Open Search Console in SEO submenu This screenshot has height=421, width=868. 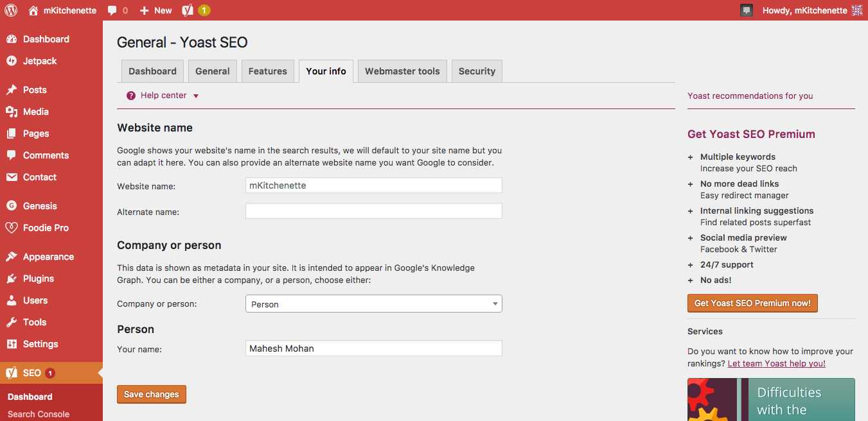point(39,414)
